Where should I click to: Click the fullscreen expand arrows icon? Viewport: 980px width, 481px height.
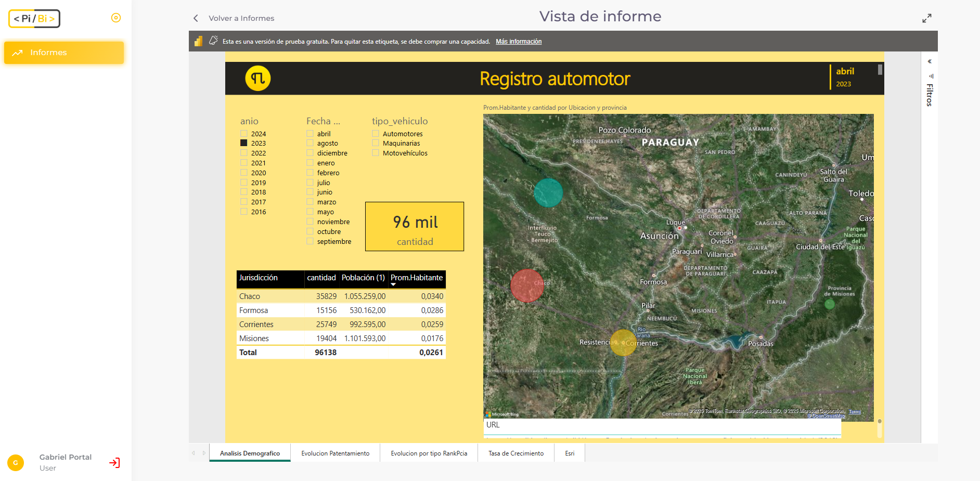click(926, 18)
